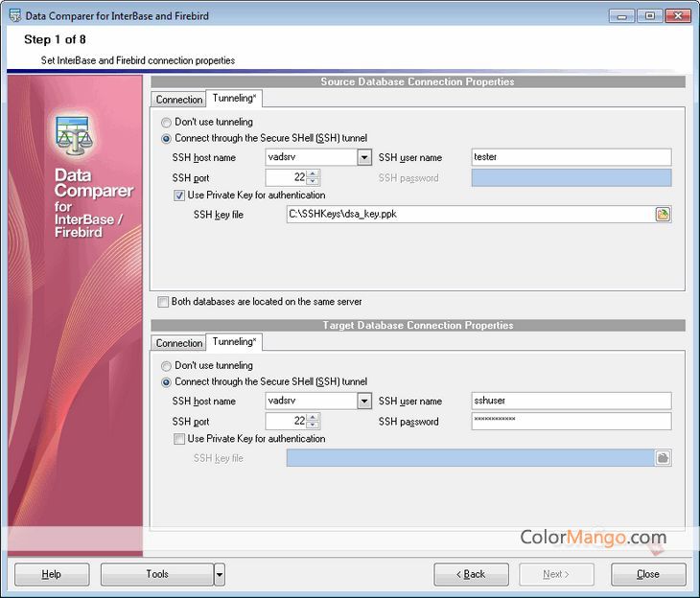Click the Next button
This screenshot has width=700, height=598.
(556, 574)
